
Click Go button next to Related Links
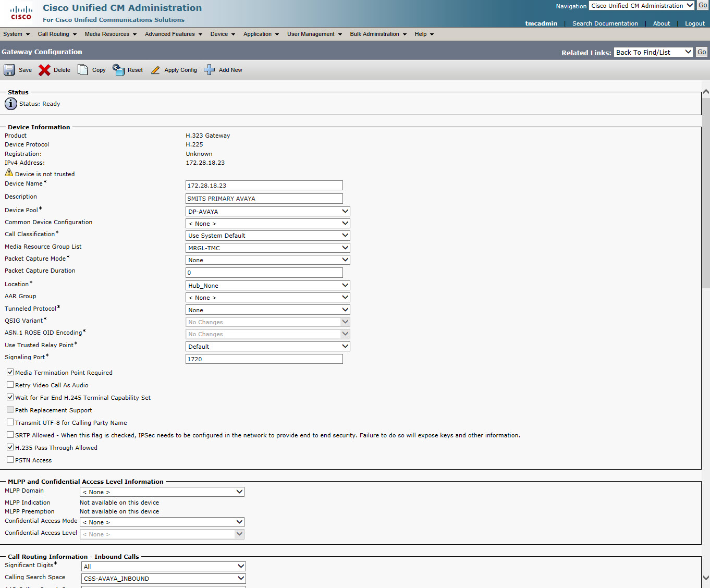[x=702, y=52]
